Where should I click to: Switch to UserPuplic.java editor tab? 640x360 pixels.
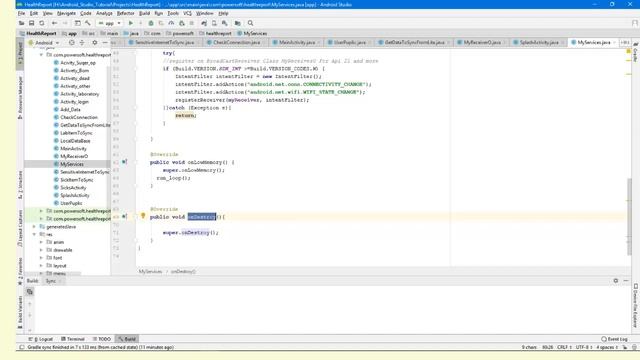pyautogui.click(x=350, y=42)
